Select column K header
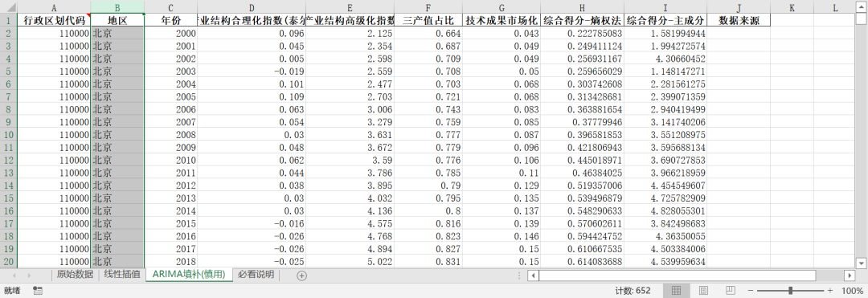868x298 pixels. coord(792,7)
